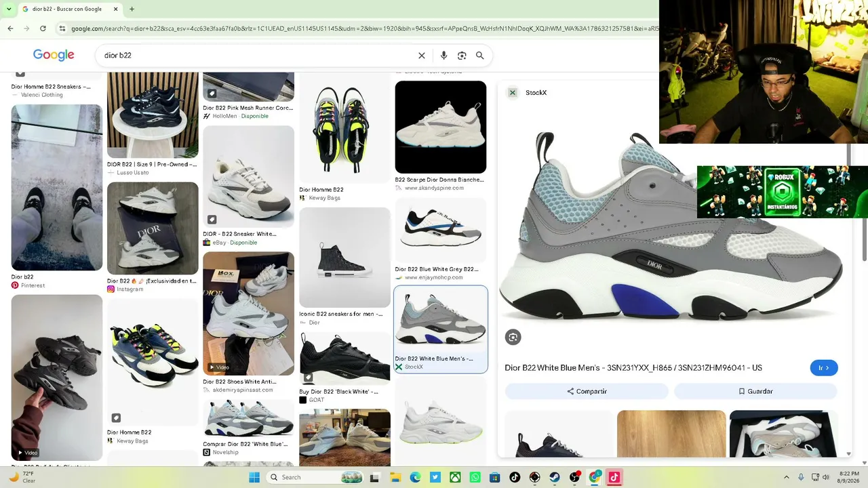
Task: Select the 'dior b22 - Buscar con Google' tab
Action: tap(70, 9)
